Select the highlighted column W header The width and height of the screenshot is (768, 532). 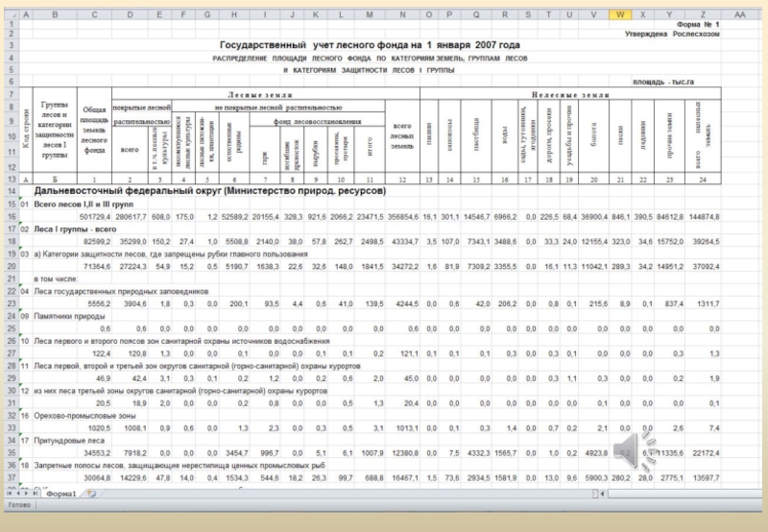coord(621,15)
